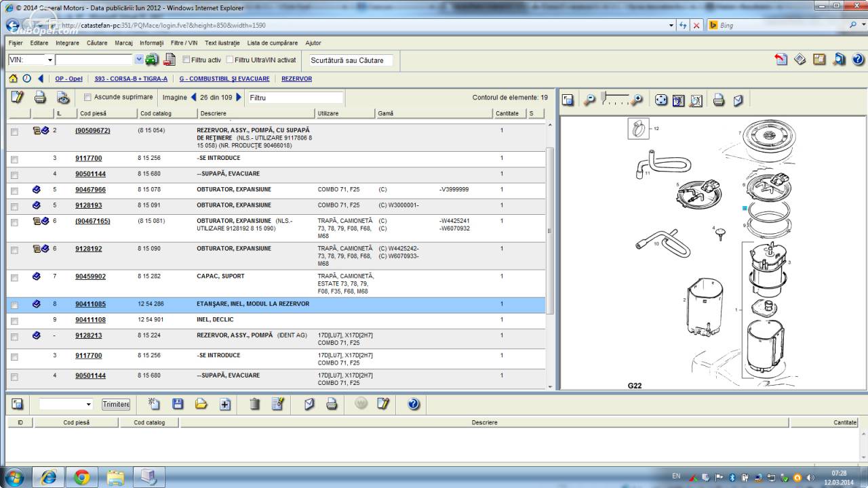Zoom out of the illustration

590,100
